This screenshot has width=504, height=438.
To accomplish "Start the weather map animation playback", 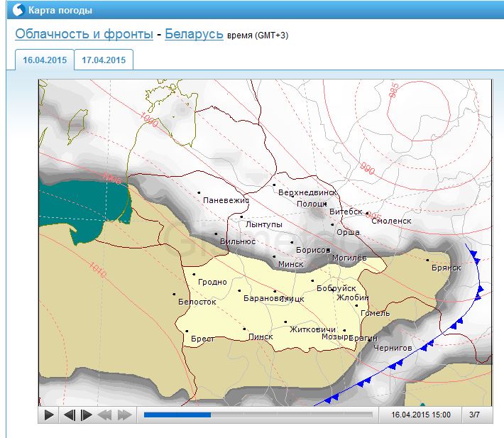I will pyautogui.click(x=49, y=415).
